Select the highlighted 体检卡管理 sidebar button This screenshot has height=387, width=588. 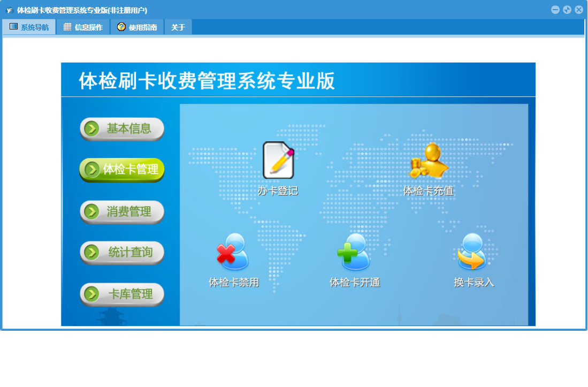pos(122,170)
